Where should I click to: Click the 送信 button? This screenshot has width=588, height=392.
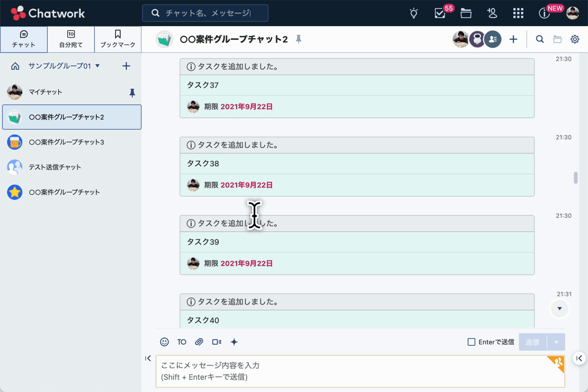tap(533, 342)
